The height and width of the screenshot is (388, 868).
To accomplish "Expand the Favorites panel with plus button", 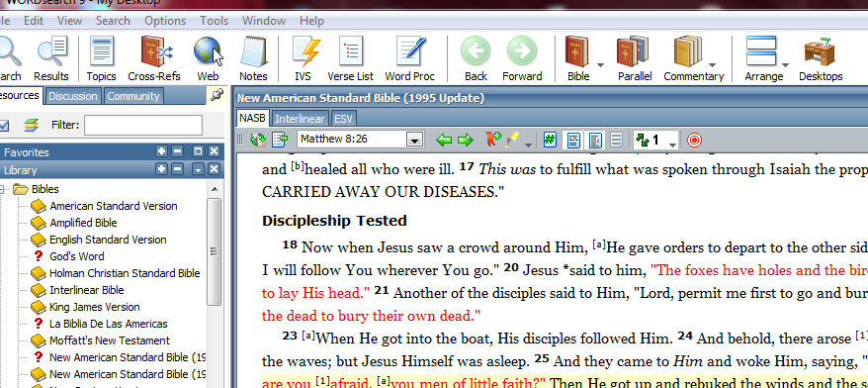I will point(161,151).
